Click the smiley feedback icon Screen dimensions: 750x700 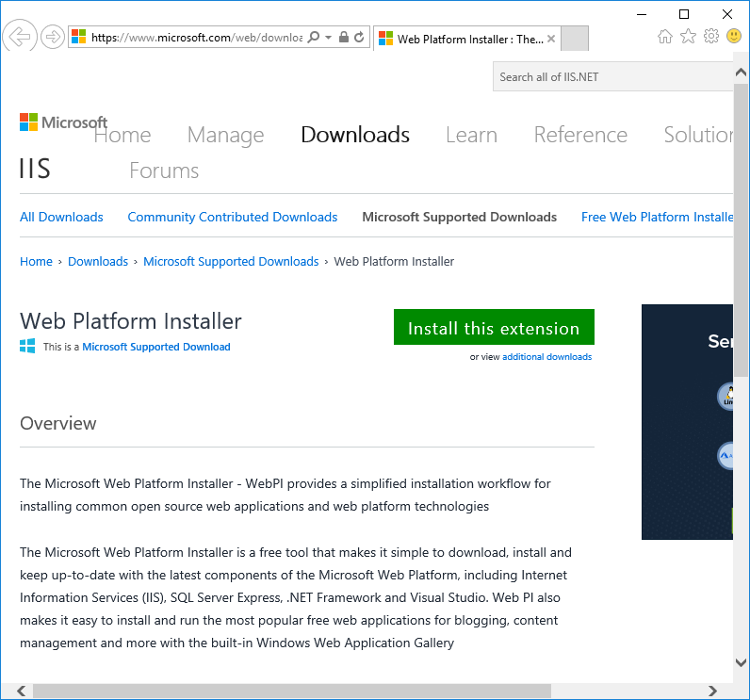[x=734, y=36]
